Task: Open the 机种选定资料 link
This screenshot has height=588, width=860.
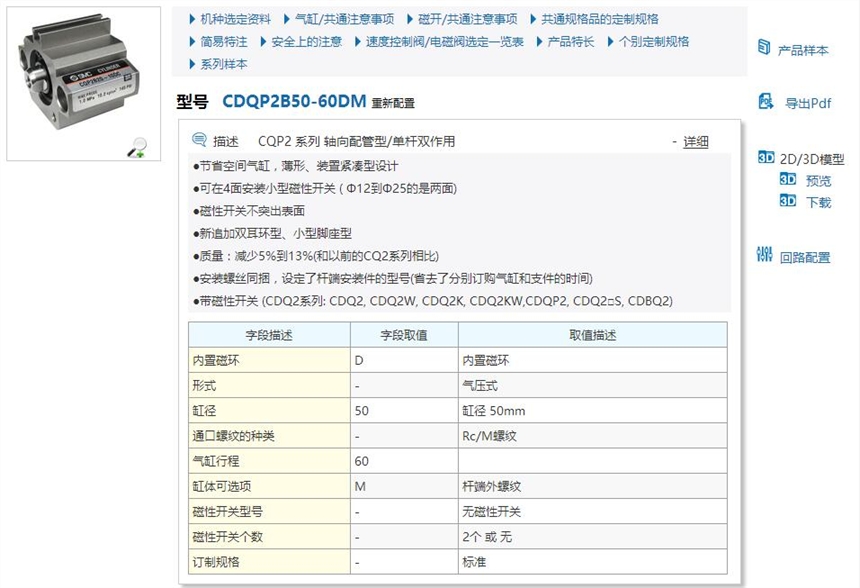Action: [x=235, y=19]
